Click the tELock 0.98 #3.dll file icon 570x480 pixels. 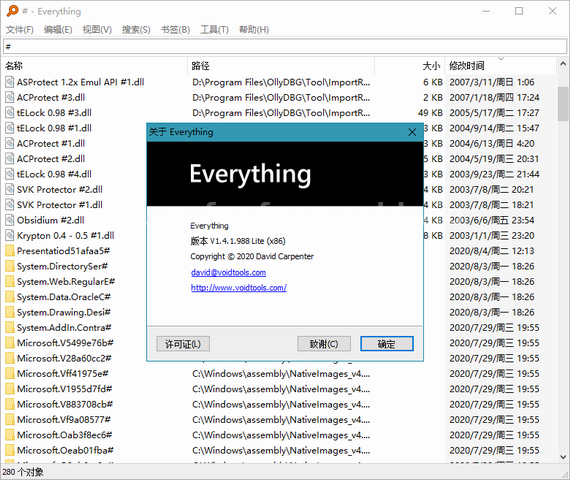[x=9, y=113]
